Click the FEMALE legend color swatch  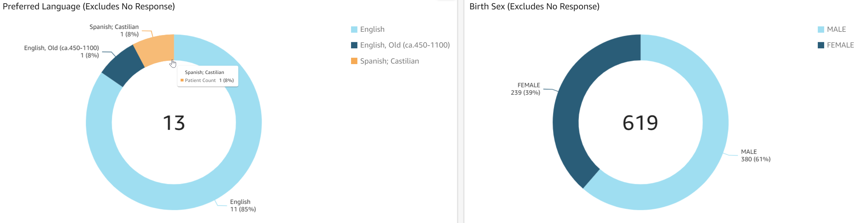(821, 45)
